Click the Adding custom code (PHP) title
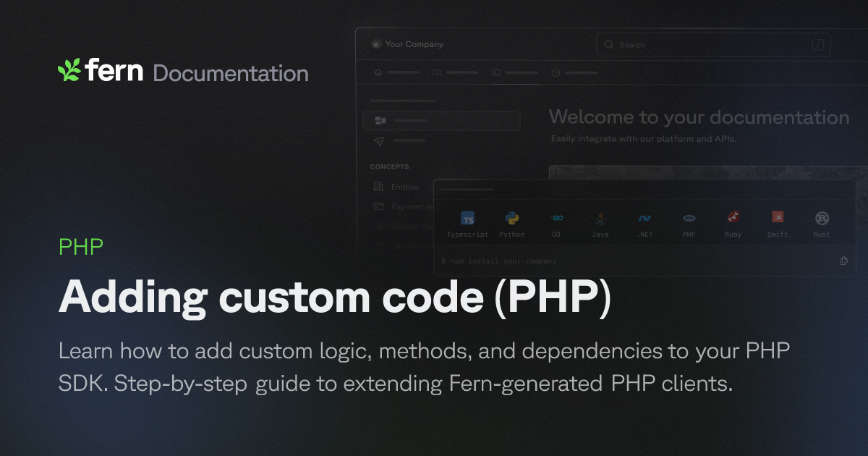Image resolution: width=868 pixels, height=456 pixels. 335,297
